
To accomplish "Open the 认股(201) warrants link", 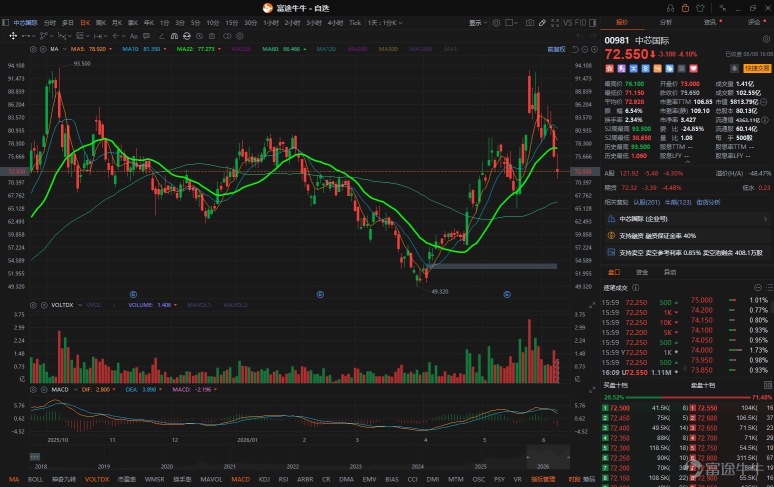I will [x=647, y=202].
